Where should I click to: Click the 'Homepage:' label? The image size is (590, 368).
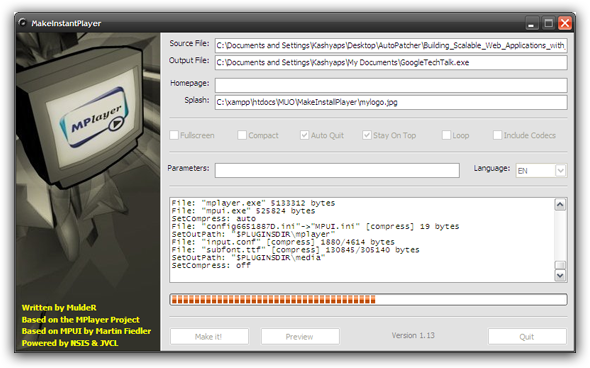pyautogui.click(x=190, y=83)
